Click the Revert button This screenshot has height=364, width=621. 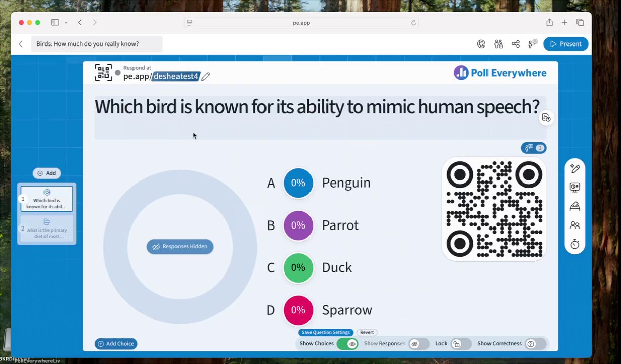point(367,332)
